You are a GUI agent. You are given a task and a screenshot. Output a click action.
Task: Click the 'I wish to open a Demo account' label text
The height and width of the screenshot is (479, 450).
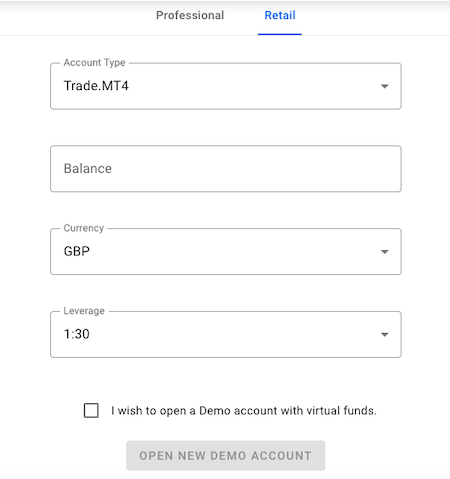pyautogui.click(x=244, y=411)
